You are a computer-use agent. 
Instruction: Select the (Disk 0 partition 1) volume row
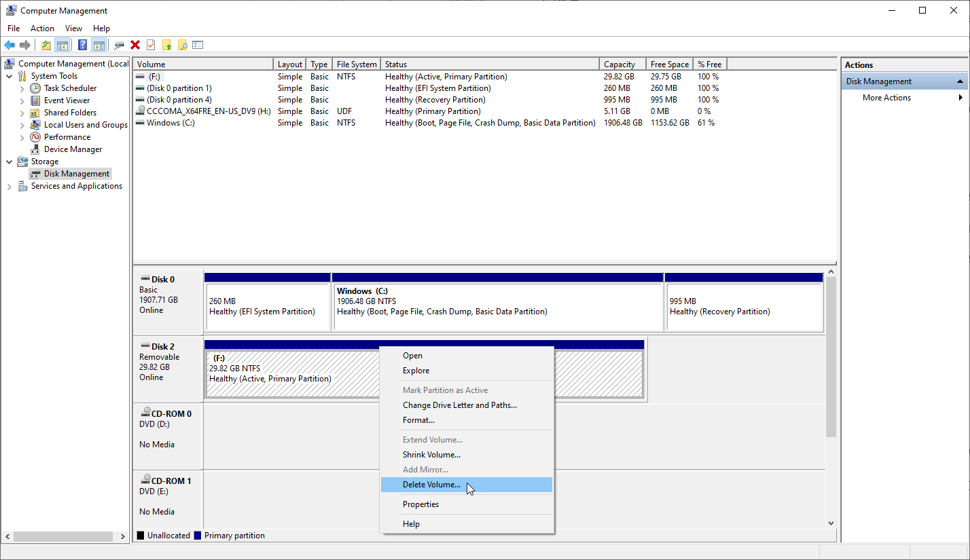(x=431, y=88)
